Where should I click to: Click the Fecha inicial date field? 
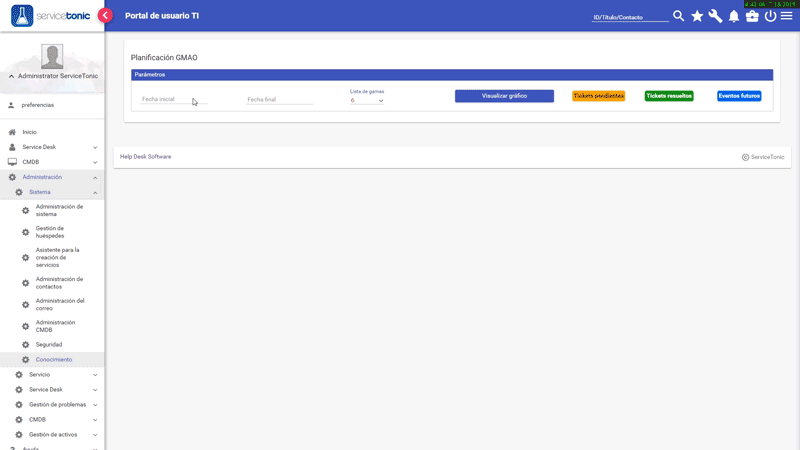point(172,100)
